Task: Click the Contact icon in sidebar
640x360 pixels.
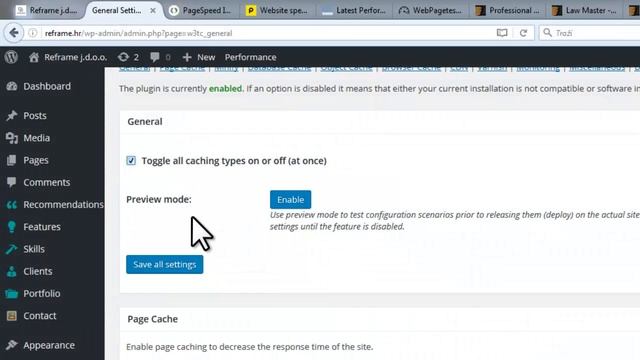Action: coord(12,316)
